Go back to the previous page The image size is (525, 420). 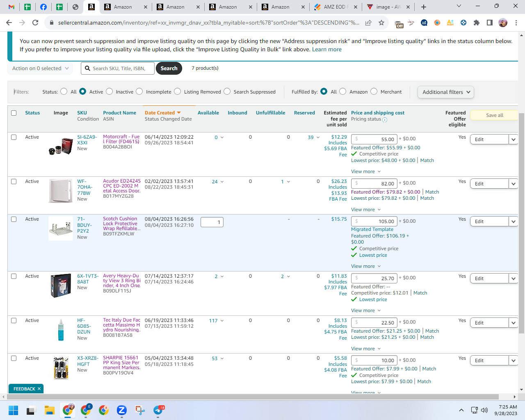[10, 23]
